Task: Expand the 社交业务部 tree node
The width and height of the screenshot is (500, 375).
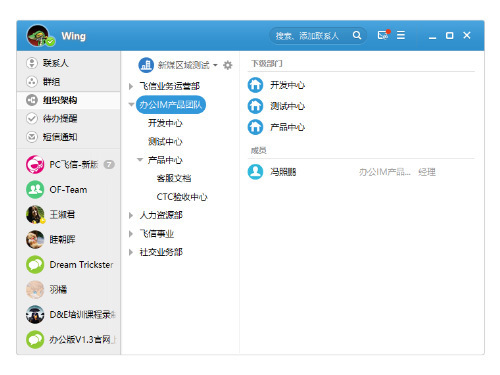Action: click(131, 252)
